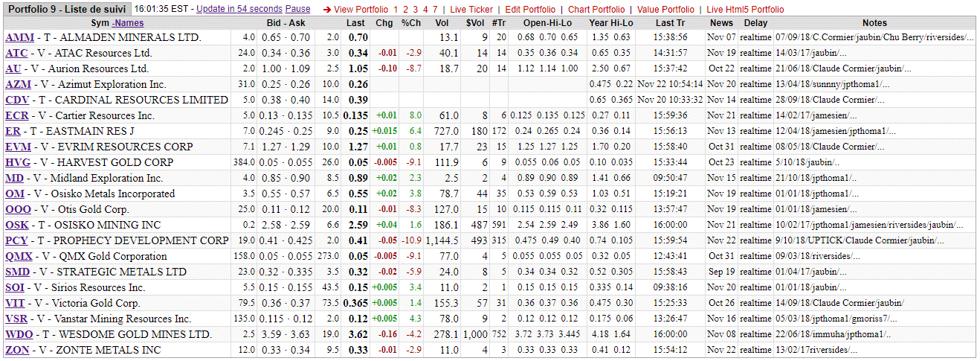Open Edit Portfolio

[530, 10]
